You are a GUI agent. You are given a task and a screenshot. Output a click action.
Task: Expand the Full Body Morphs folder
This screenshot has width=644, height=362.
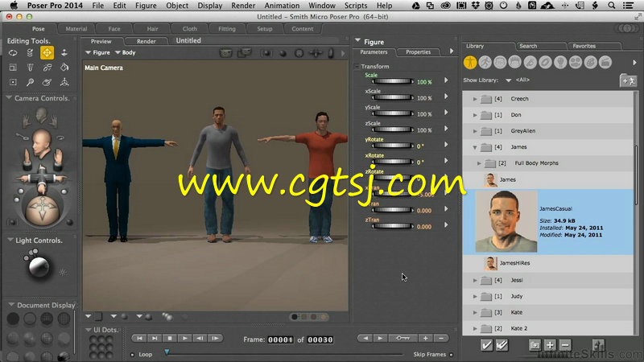click(479, 163)
